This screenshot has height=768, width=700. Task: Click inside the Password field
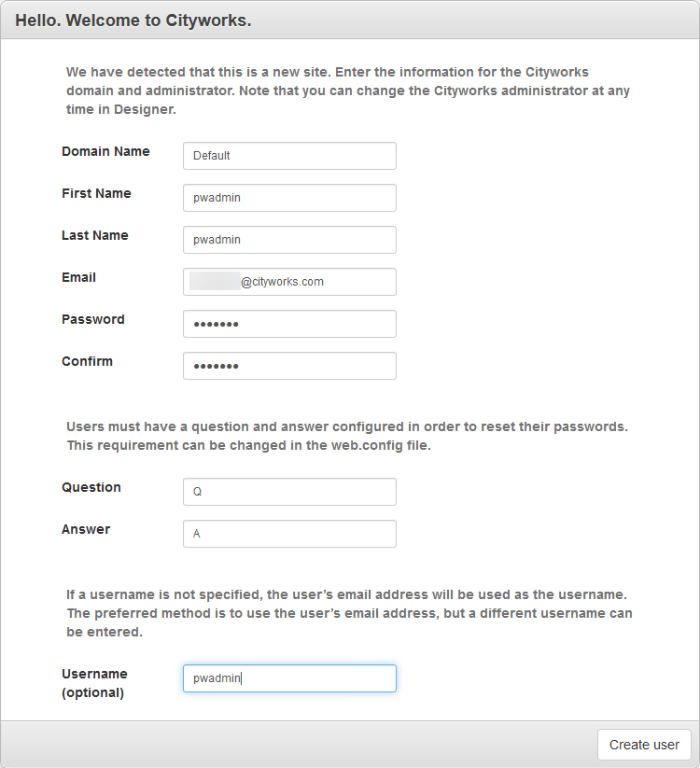[289, 324]
